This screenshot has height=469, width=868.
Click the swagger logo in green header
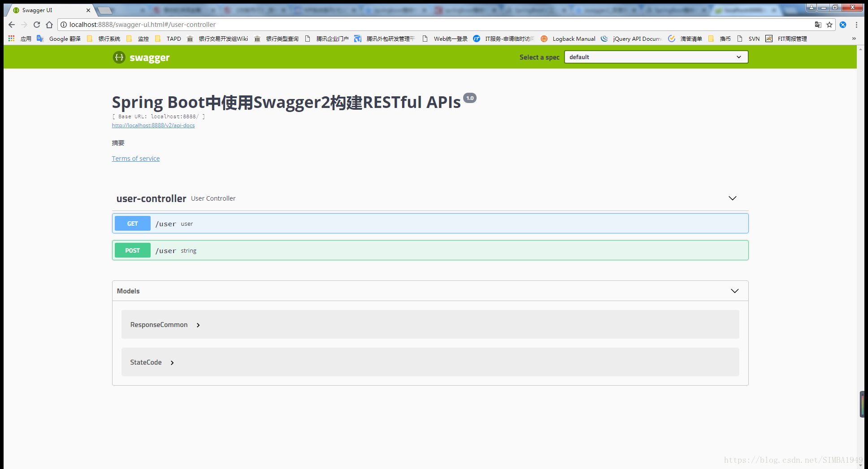click(141, 57)
